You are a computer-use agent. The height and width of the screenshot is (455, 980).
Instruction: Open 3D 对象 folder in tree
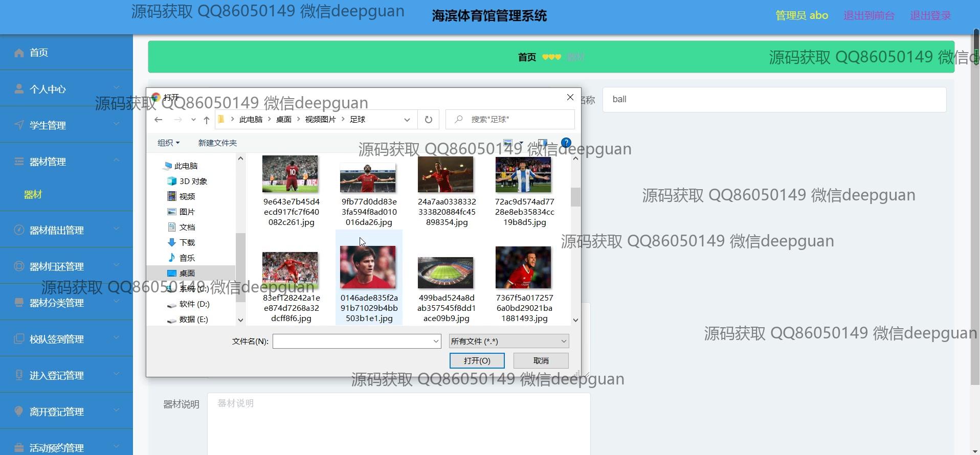pyautogui.click(x=192, y=181)
